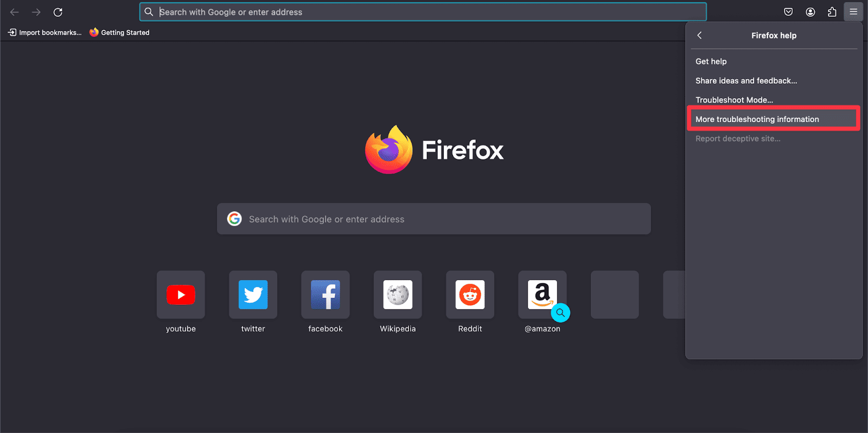Click the browser back arrow

click(15, 12)
